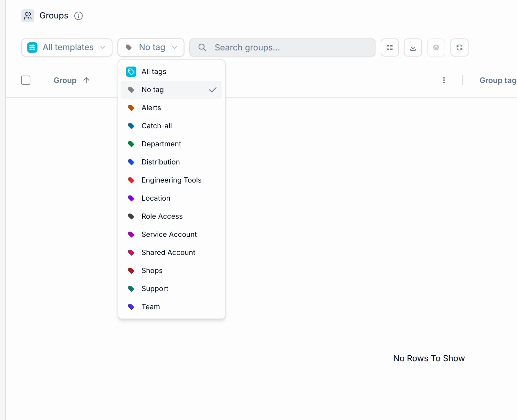The height and width of the screenshot is (420, 517).
Task: Click the No tag filter dropdown button
Action: pos(151,47)
